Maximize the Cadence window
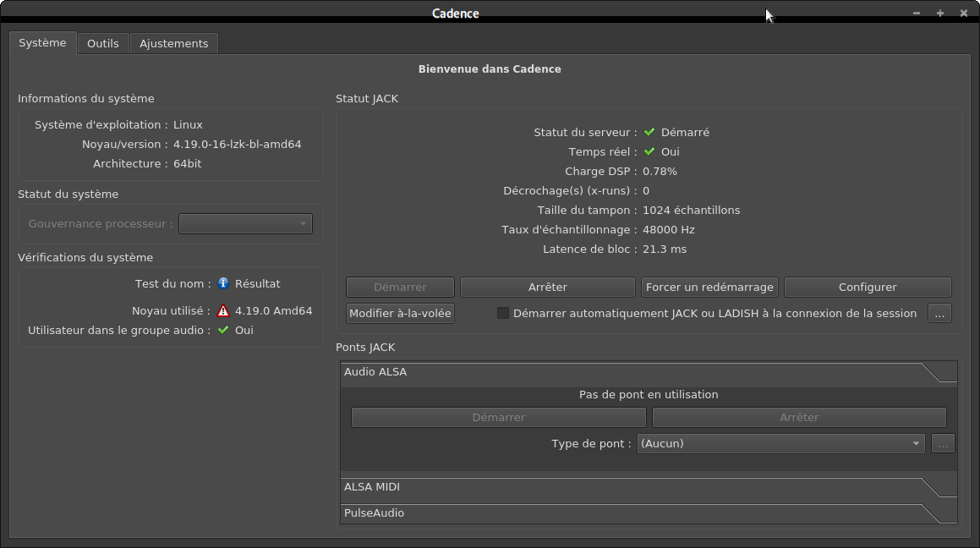Screen dimensions: 980x548 click(x=940, y=14)
